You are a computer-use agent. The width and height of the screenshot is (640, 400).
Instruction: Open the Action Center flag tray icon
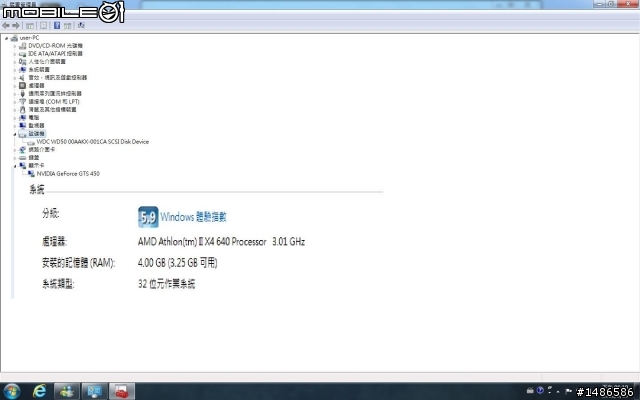(x=568, y=391)
